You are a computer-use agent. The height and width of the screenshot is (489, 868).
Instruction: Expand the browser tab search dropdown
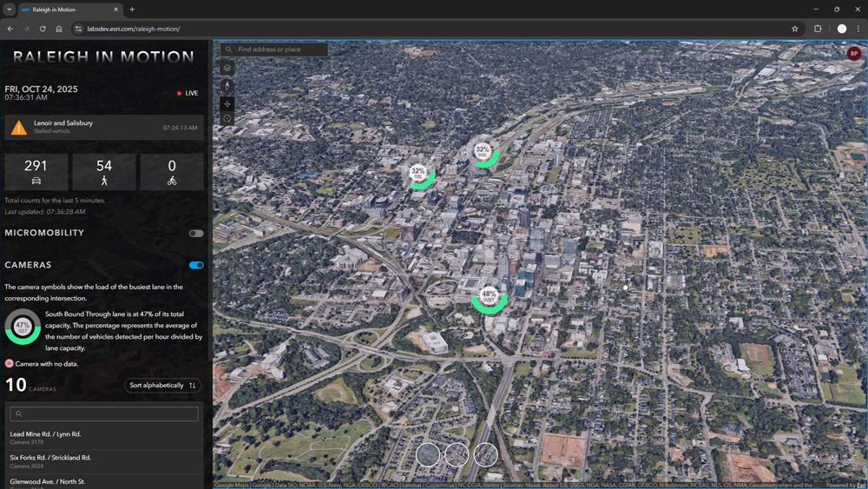click(x=10, y=10)
